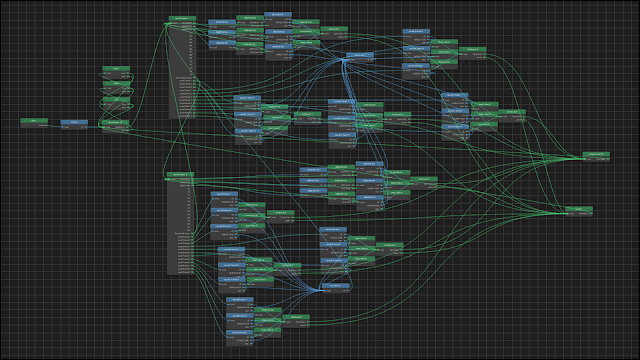Image resolution: width=640 pixels, height=360 pixels.
Task: Click the header of the lower tall gray list node
Action: [180, 174]
